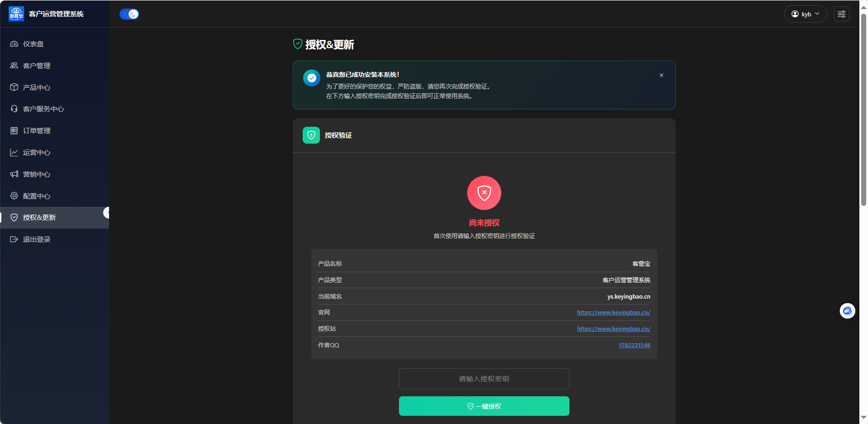The height and width of the screenshot is (424, 868).
Task: Open 客户服务中心 menu item
Action: point(55,109)
